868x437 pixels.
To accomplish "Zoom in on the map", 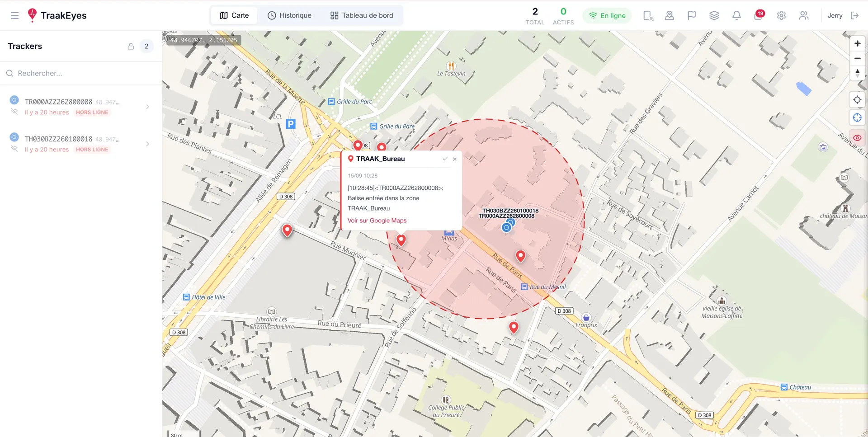I will [857, 43].
